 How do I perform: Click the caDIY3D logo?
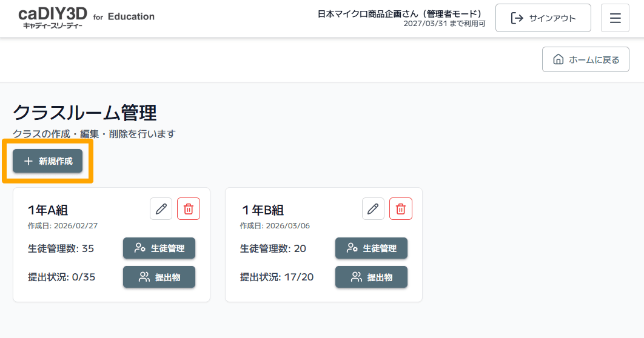pyautogui.click(x=53, y=17)
